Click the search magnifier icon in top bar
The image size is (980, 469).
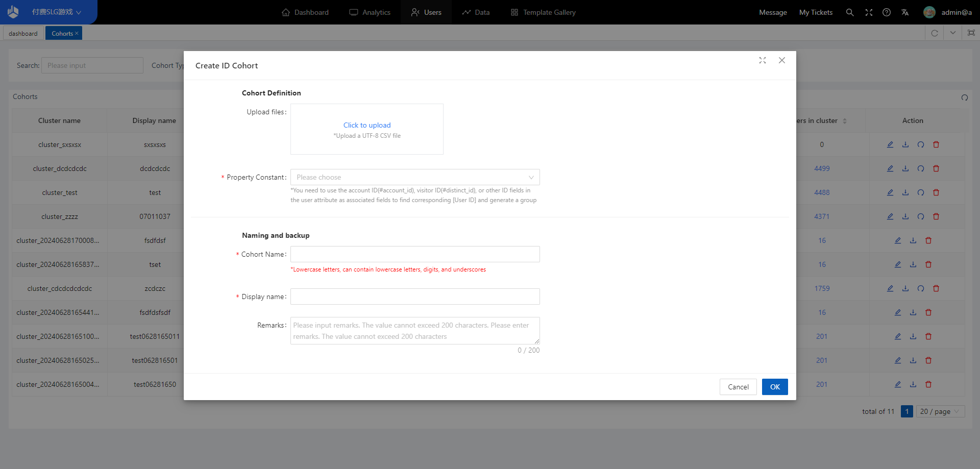pyautogui.click(x=850, y=12)
